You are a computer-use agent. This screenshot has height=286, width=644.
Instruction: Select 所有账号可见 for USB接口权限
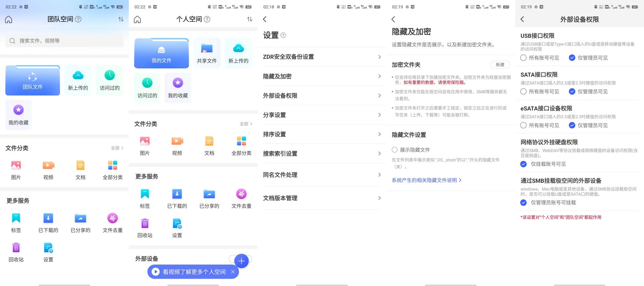pos(540,58)
